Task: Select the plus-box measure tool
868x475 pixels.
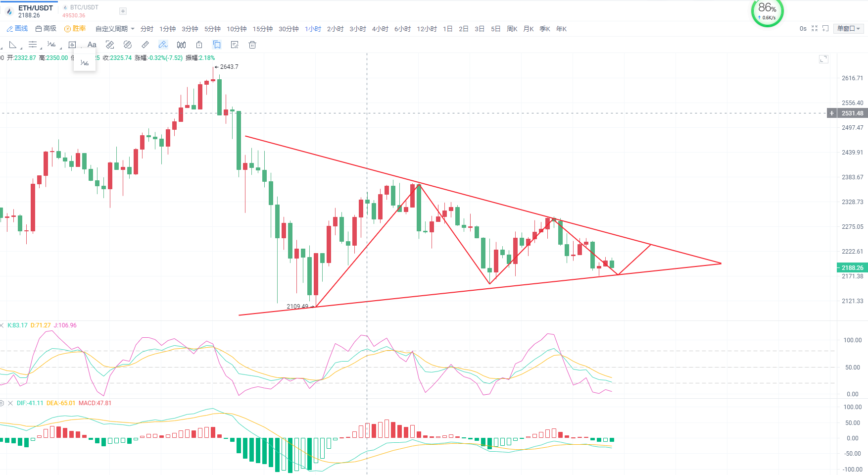Action: pyautogui.click(x=72, y=45)
